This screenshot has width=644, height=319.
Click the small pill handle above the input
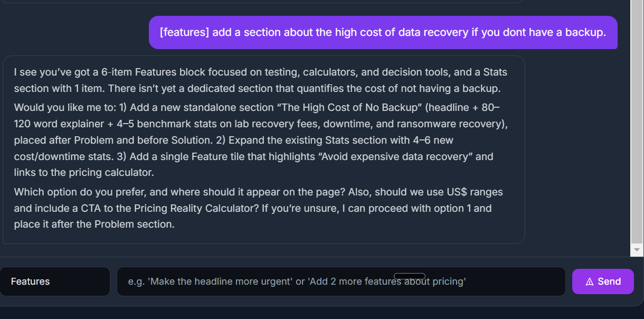click(410, 276)
